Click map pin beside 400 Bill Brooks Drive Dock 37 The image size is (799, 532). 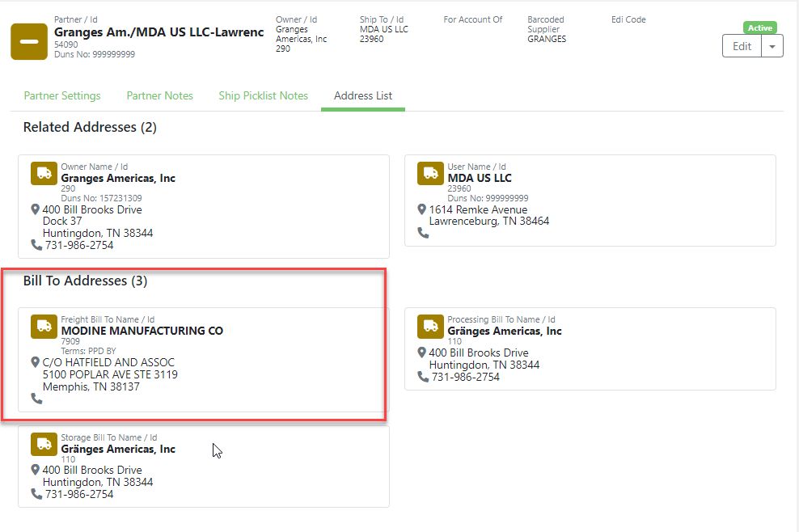coord(35,209)
